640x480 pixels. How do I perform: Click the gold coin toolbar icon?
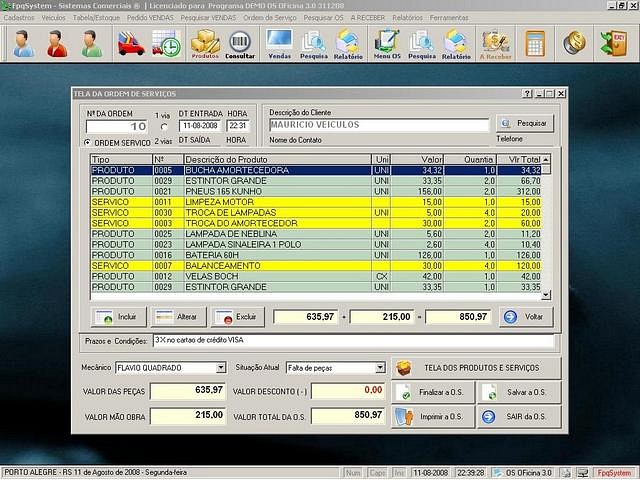574,42
